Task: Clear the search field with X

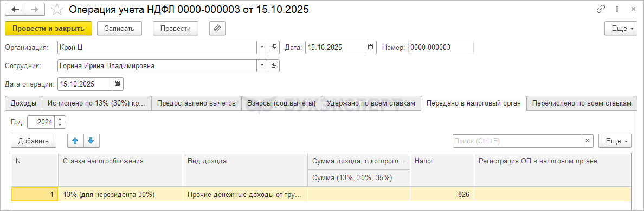Action: (x=587, y=141)
